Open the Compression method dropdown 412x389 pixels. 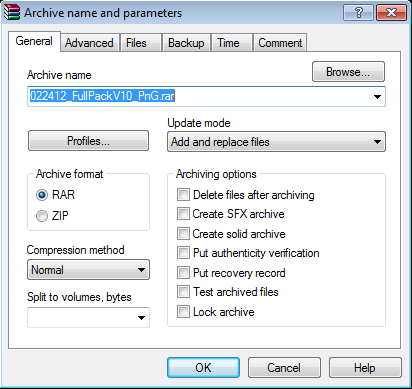click(88, 269)
